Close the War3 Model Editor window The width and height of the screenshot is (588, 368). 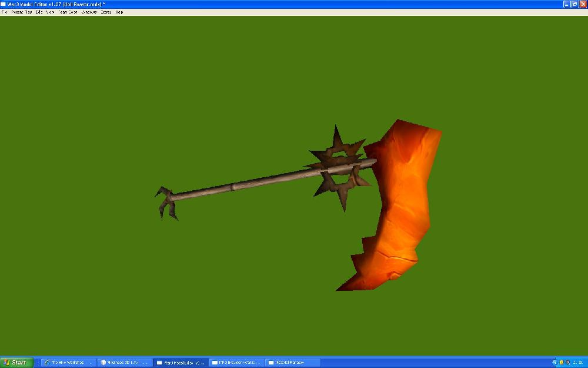coord(583,4)
